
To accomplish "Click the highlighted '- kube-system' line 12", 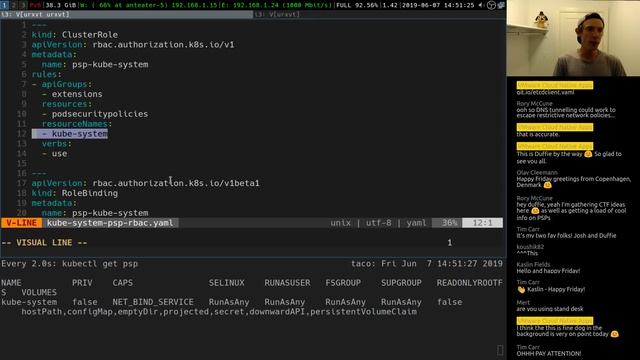I will [70, 134].
